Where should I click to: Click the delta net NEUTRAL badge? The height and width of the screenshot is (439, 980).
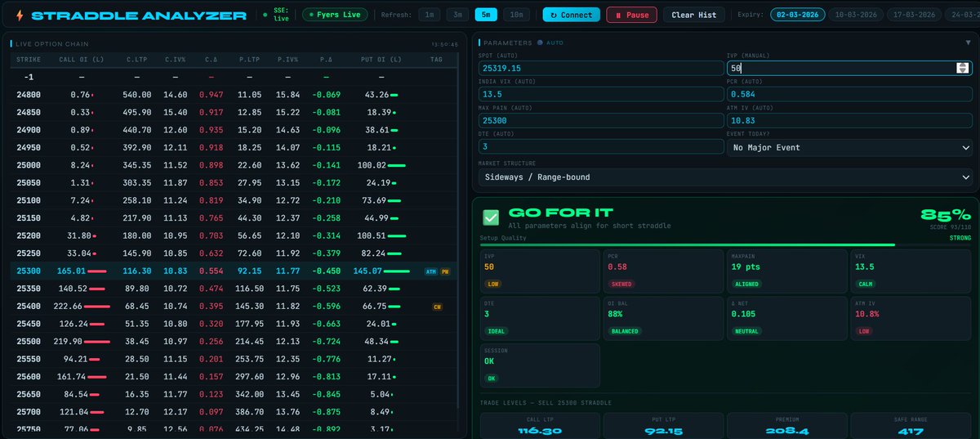(746, 331)
